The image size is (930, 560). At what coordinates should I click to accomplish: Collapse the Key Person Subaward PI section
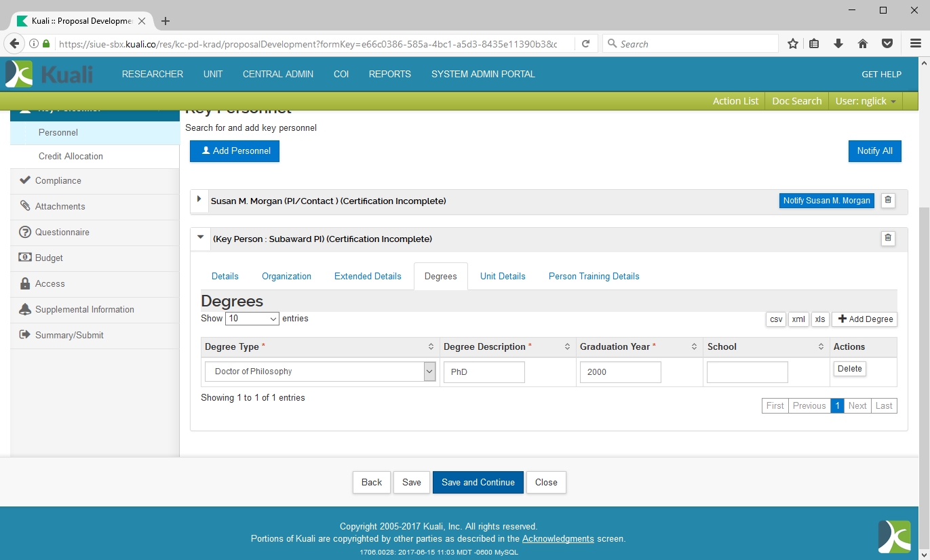pos(200,238)
